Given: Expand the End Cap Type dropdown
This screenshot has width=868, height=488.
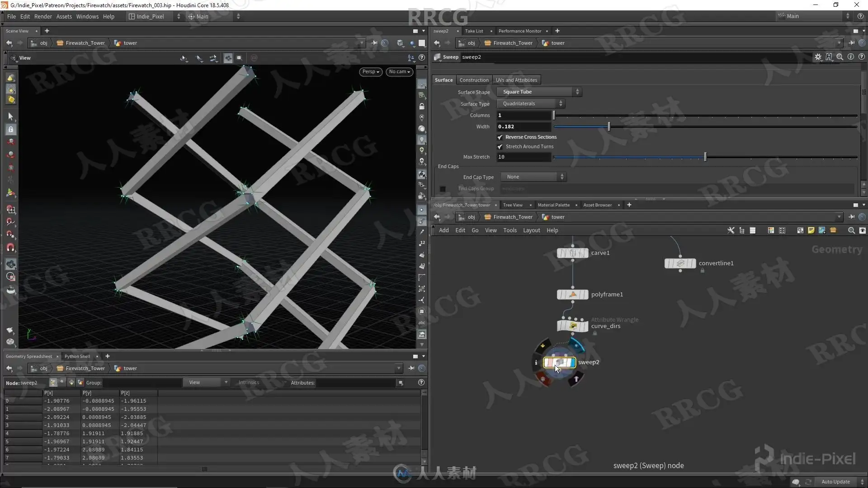Looking at the screenshot, I should point(533,177).
